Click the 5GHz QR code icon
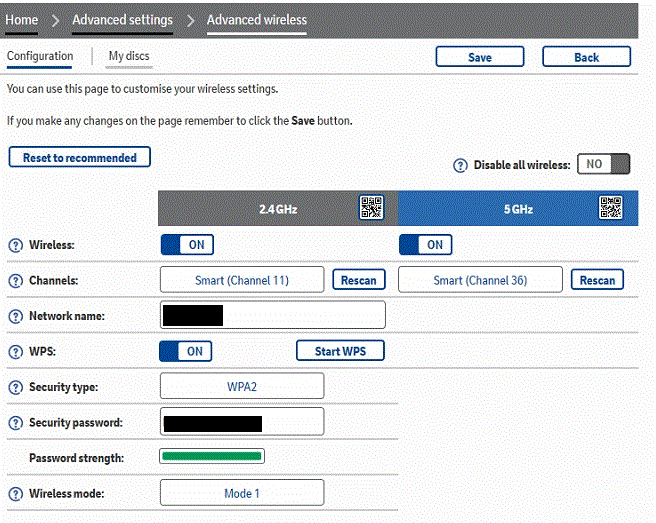 point(610,208)
